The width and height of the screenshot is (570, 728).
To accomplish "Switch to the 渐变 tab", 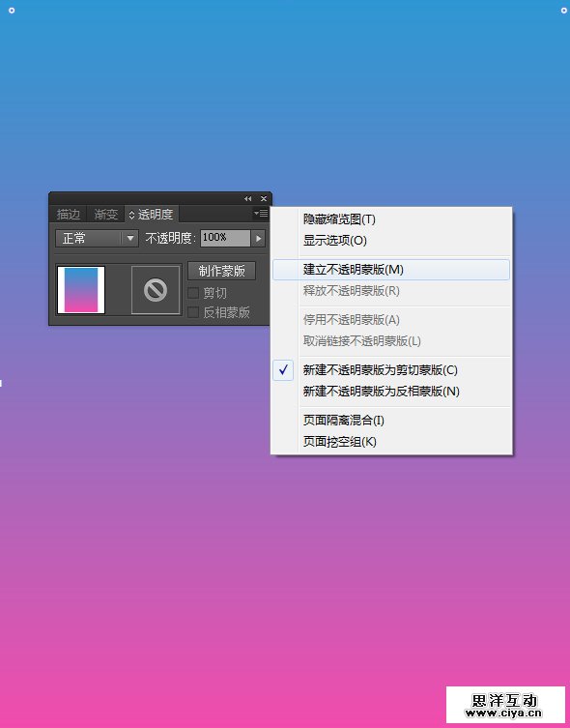I will (x=105, y=215).
